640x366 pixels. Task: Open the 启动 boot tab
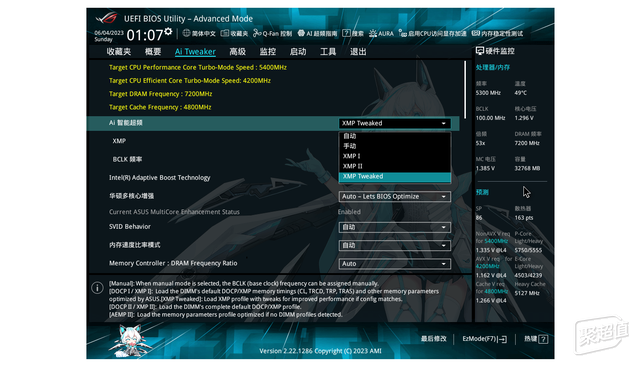298,52
